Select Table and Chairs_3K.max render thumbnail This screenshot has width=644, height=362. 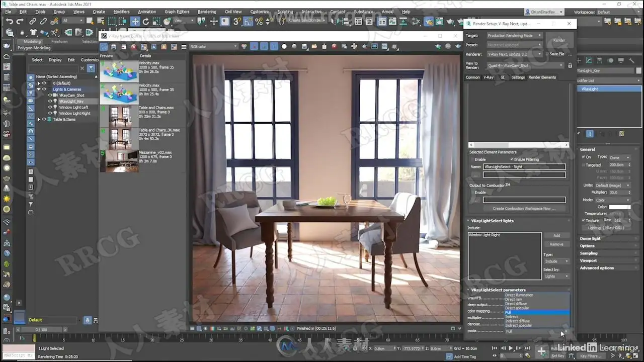119,138
